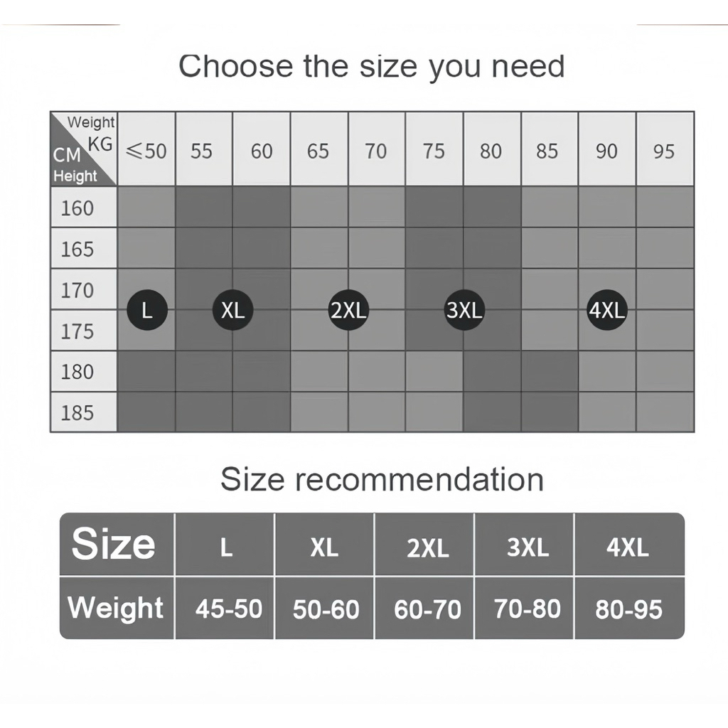The height and width of the screenshot is (728, 728).
Task: Click the Weight KG / CM Height corner cell
Action: click(84, 149)
